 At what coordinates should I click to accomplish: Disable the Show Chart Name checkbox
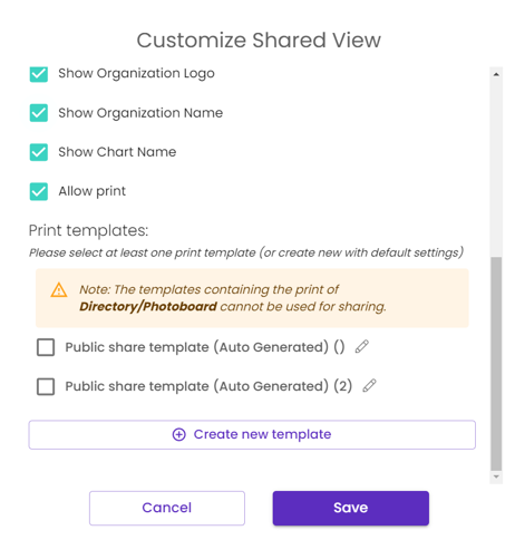click(x=39, y=152)
